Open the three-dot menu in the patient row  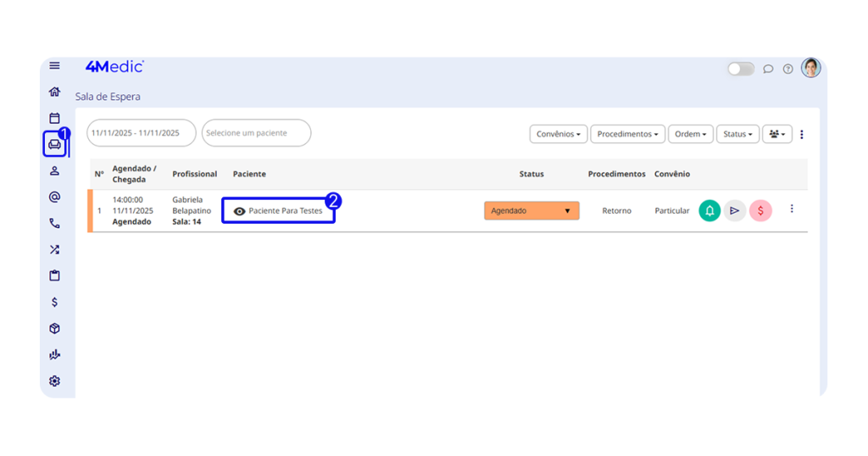pos(792,209)
